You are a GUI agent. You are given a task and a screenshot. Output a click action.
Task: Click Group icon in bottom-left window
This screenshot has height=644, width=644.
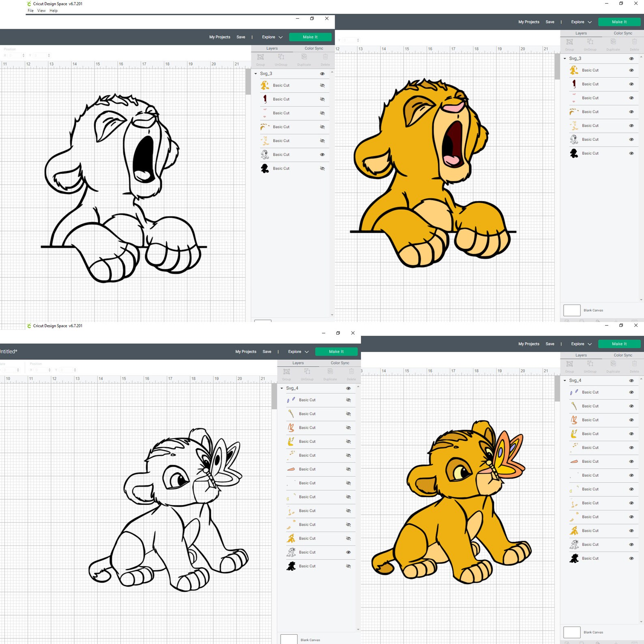point(287,371)
